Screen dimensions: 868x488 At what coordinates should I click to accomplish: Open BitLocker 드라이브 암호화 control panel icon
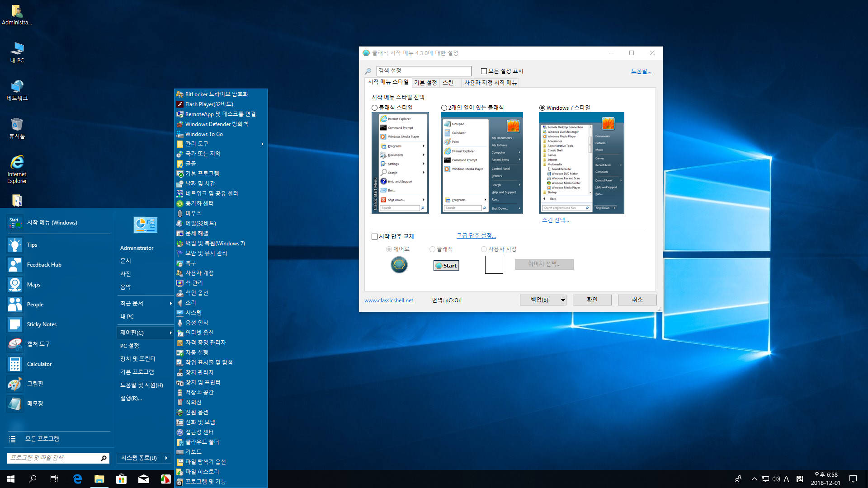(180, 94)
